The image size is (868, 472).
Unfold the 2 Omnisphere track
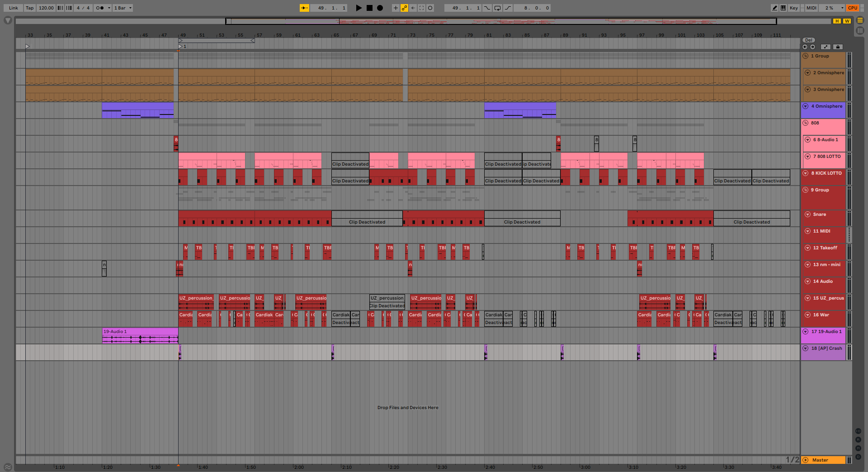(x=807, y=73)
